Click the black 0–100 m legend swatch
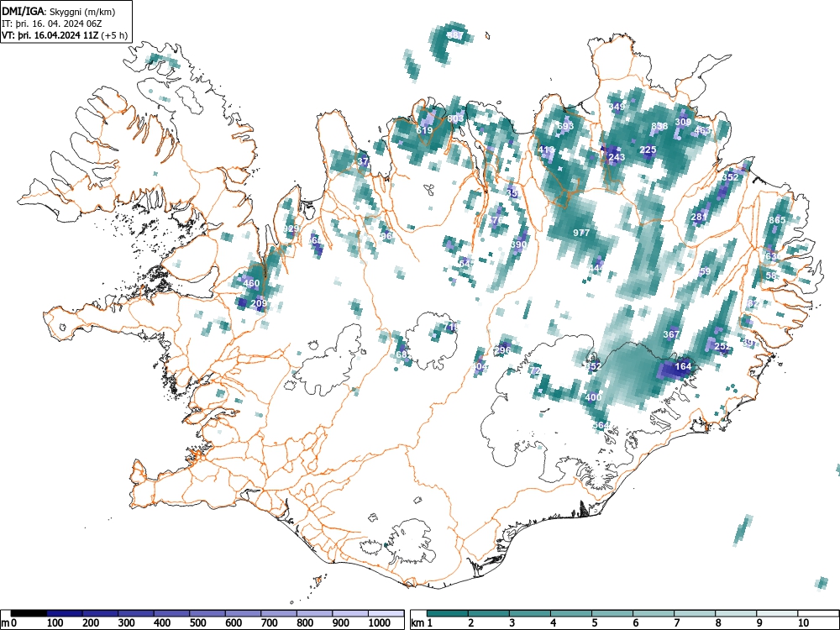Image resolution: width=840 pixels, height=630 pixels. click(x=29, y=613)
